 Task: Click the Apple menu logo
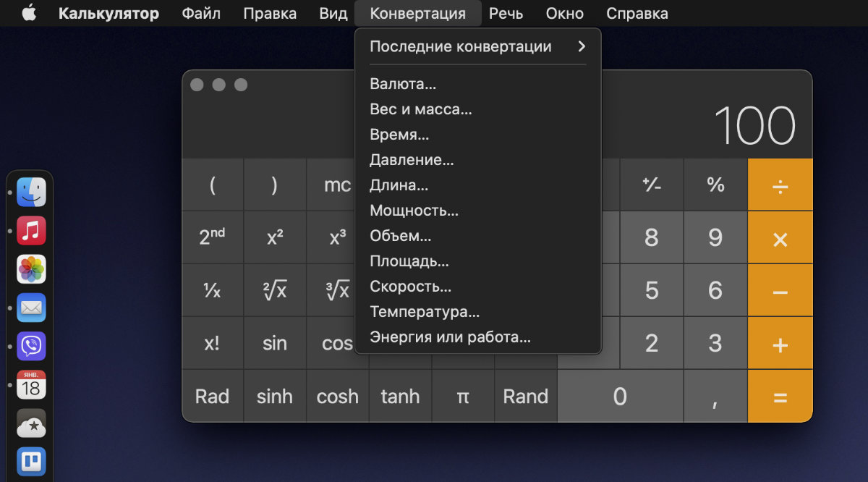point(29,14)
